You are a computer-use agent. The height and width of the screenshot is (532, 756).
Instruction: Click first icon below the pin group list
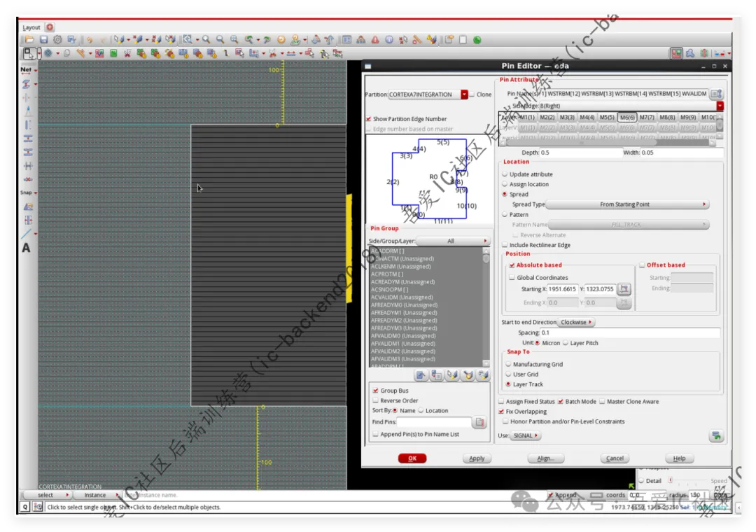click(x=421, y=374)
